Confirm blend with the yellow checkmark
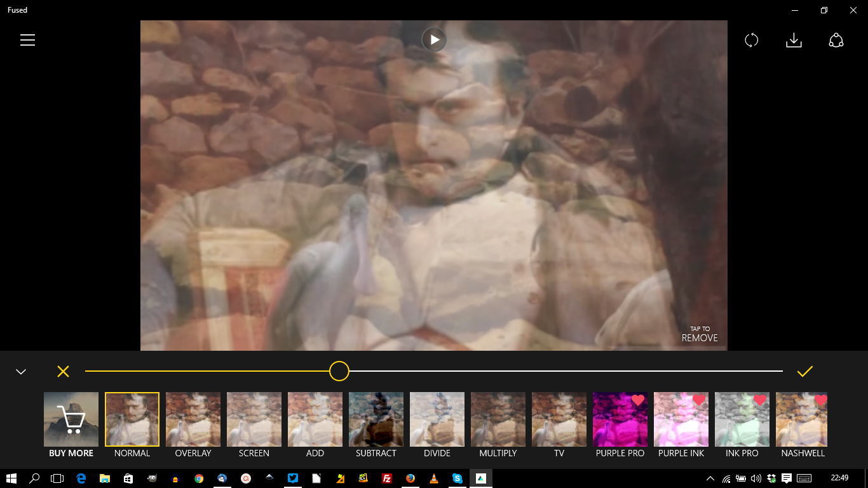 (805, 371)
